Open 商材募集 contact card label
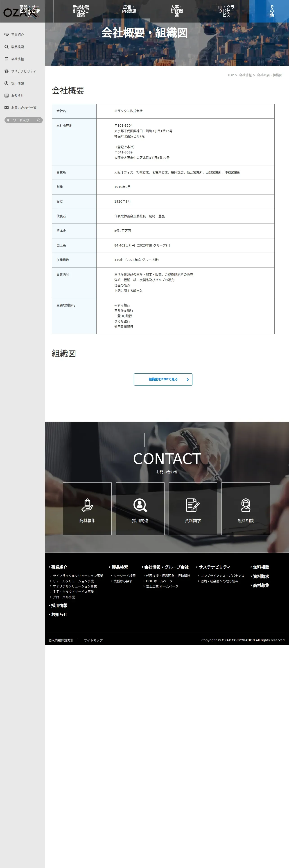Viewport: 289px width, 868px height. 87,521
